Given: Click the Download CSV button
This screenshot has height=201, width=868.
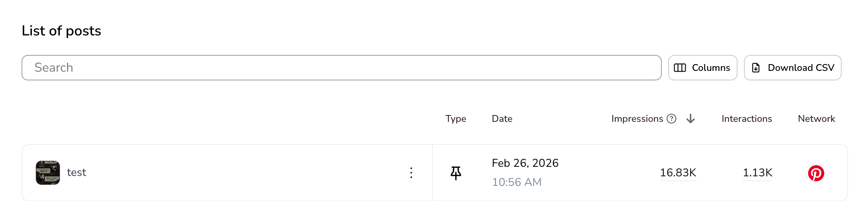Looking at the screenshot, I should tap(793, 68).
